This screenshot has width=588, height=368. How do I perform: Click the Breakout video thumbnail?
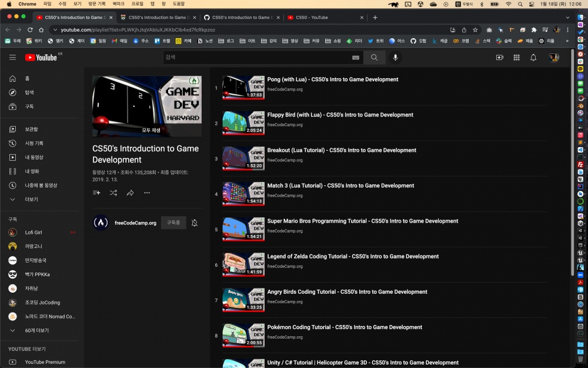243,158
